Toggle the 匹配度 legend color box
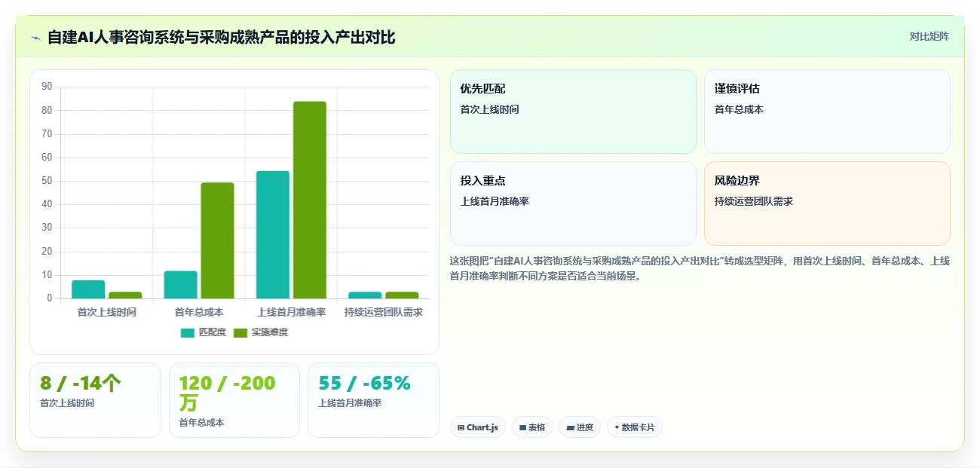The image size is (980, 468). point(188,332)
